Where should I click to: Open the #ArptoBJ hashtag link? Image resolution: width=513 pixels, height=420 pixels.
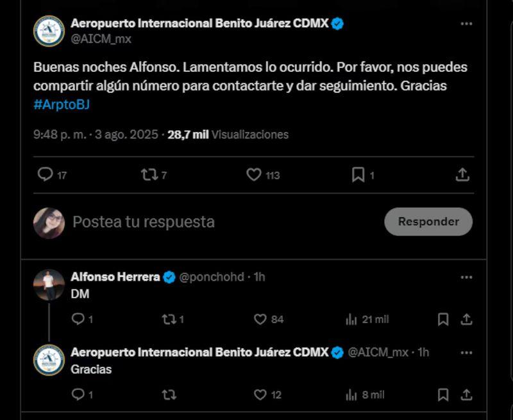(62, 105)
